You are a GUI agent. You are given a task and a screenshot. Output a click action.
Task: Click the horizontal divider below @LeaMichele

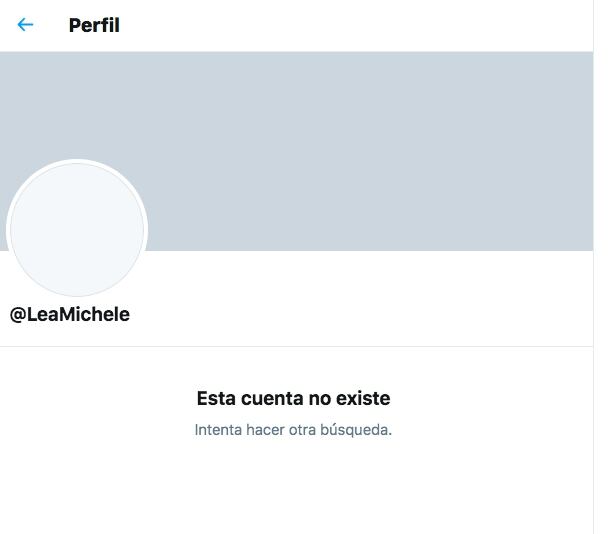[297, 347]
